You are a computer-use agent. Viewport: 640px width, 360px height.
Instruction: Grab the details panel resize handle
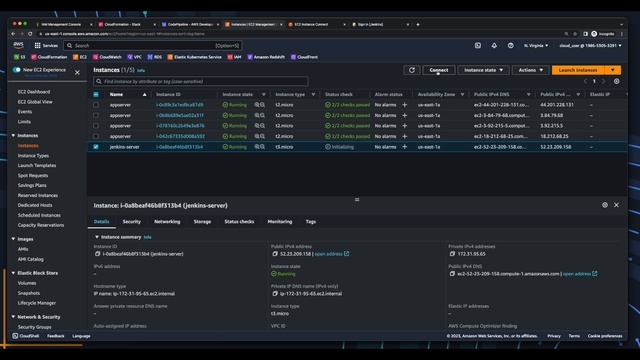[357, 200]
